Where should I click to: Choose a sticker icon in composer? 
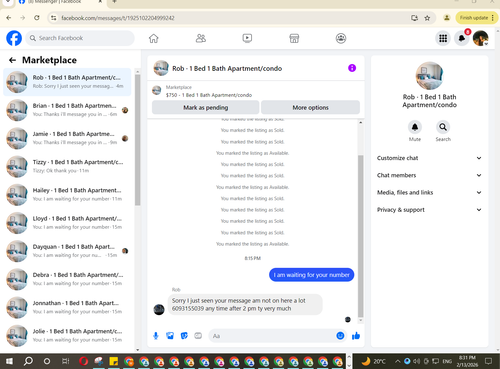coord(184,336)
